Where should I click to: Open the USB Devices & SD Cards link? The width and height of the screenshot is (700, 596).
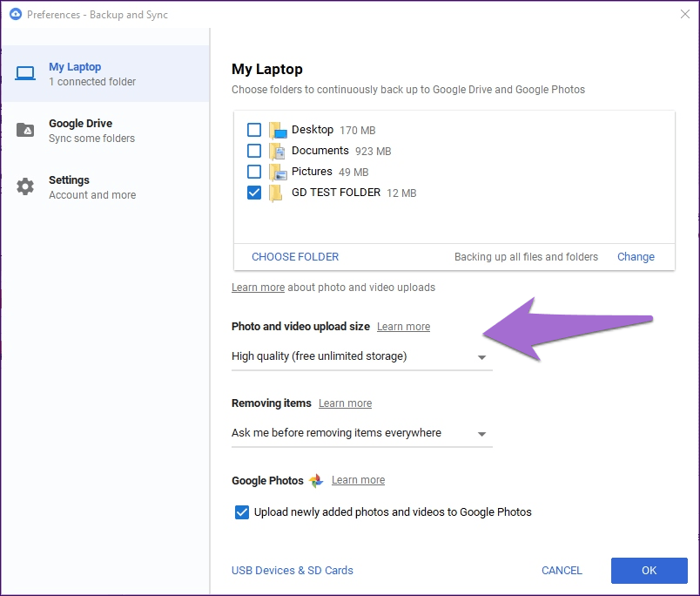tap(293, 571)
